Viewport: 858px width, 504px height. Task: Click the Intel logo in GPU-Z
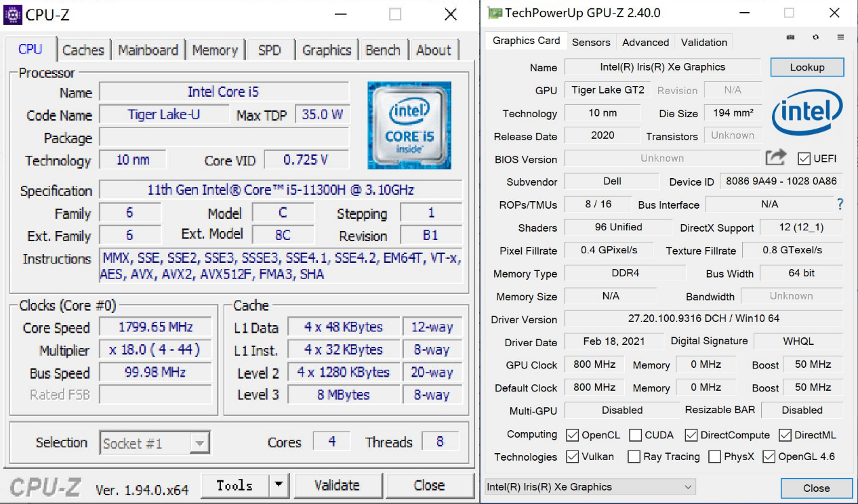coord(807,114)
